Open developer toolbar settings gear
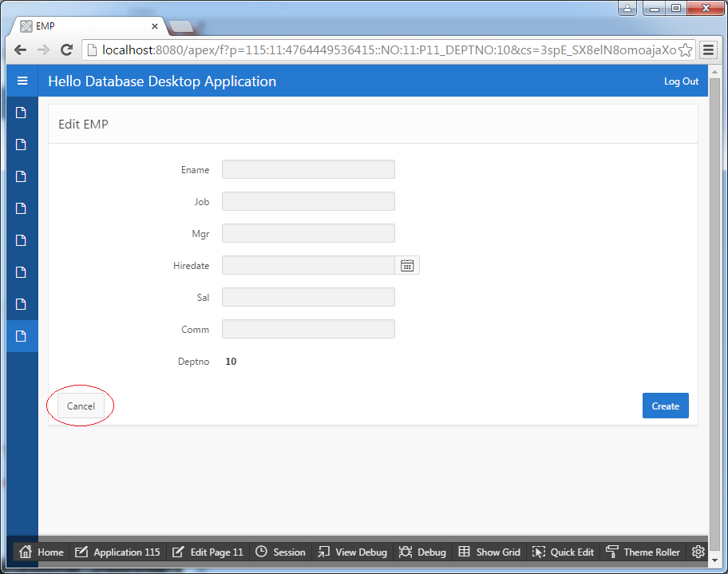The image size is (728, 574). (698, 552)
